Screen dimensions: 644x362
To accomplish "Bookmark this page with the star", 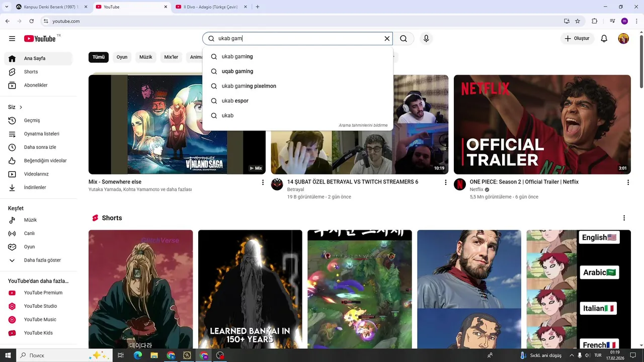I will [578, 21].
